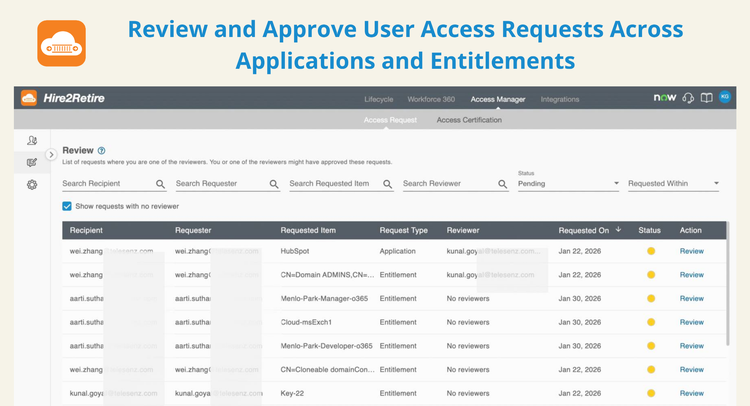
Task: Click the Request Type column header
Action: click(404, 230)
